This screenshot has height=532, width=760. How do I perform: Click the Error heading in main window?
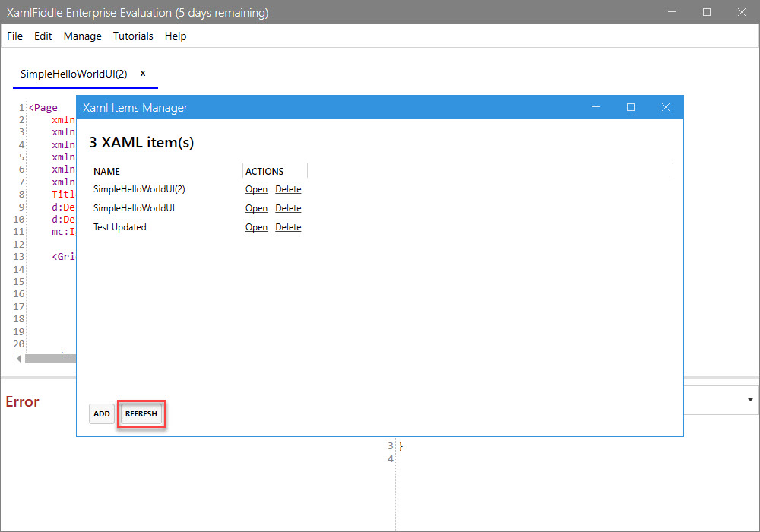(x=22, y=402)
